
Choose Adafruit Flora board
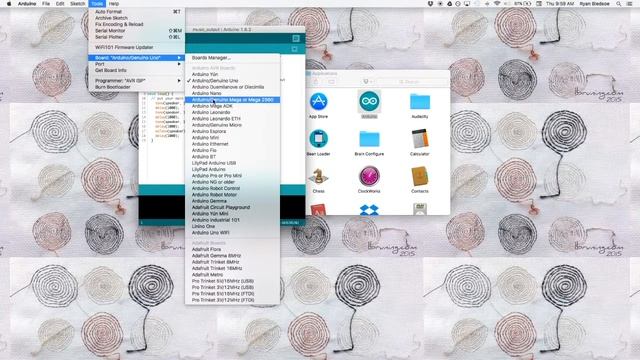tap(233, 249)
